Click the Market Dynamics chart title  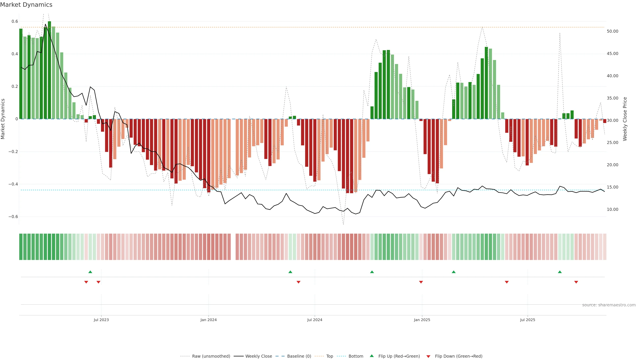[x=26, y=5]
